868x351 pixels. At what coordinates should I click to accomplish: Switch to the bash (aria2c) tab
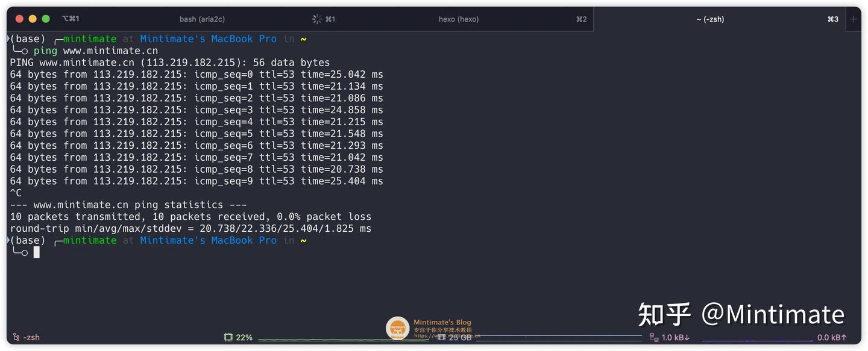click(x=202, y=19)
